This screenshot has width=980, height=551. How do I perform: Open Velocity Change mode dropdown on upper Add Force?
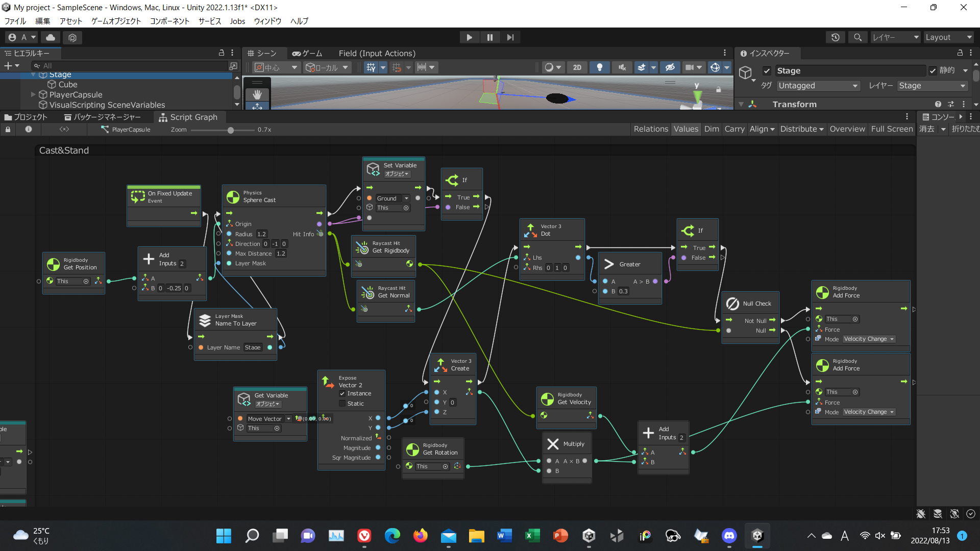[x=868, y=339]
